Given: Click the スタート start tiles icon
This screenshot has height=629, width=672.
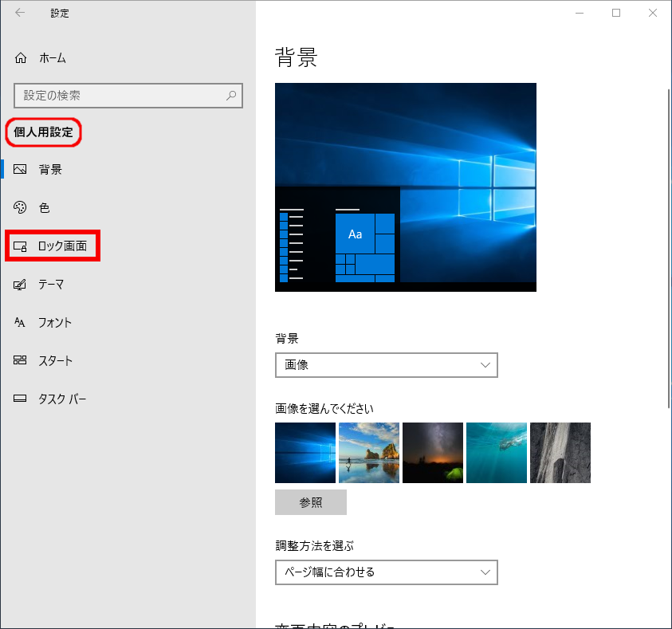Looking at the screenshot, I should (x=20, y=360).
